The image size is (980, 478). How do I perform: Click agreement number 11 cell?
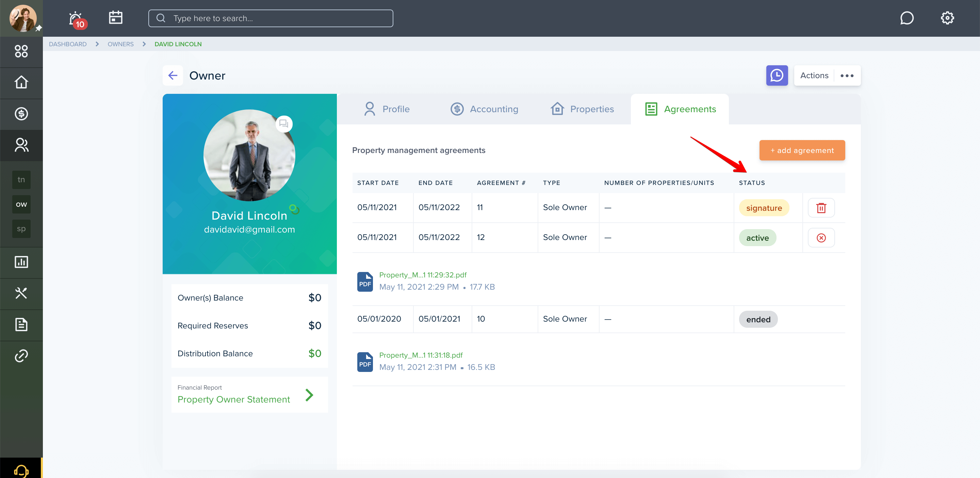pos(480,207)
